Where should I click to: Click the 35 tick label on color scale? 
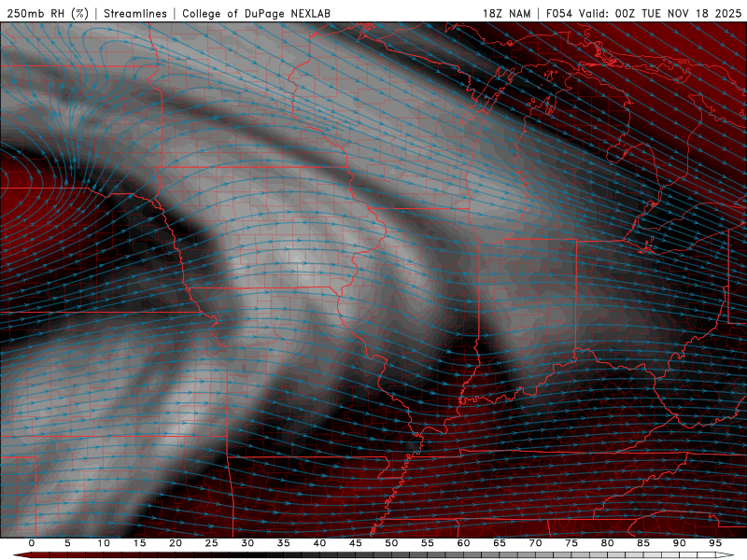(284, 543)
